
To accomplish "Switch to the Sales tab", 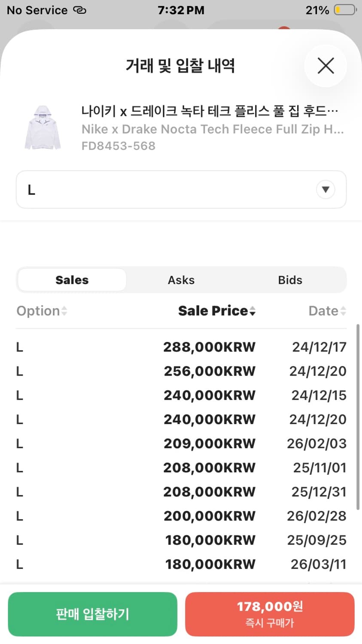I will tap(72, 280).
